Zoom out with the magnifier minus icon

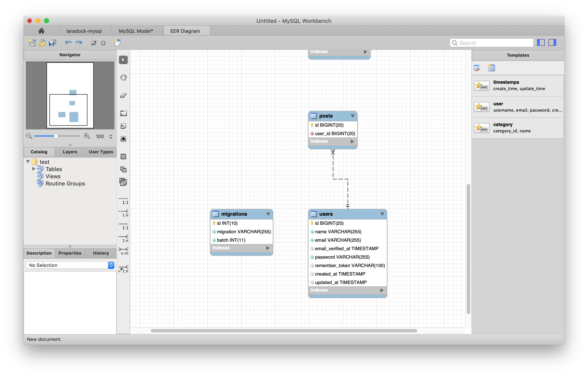[x=29, y=136]
